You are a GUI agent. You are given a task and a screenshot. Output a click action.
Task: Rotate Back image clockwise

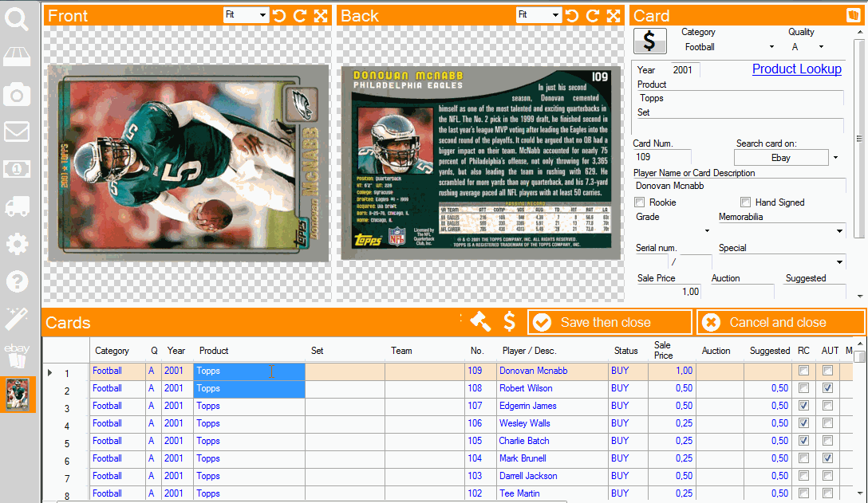593,15
